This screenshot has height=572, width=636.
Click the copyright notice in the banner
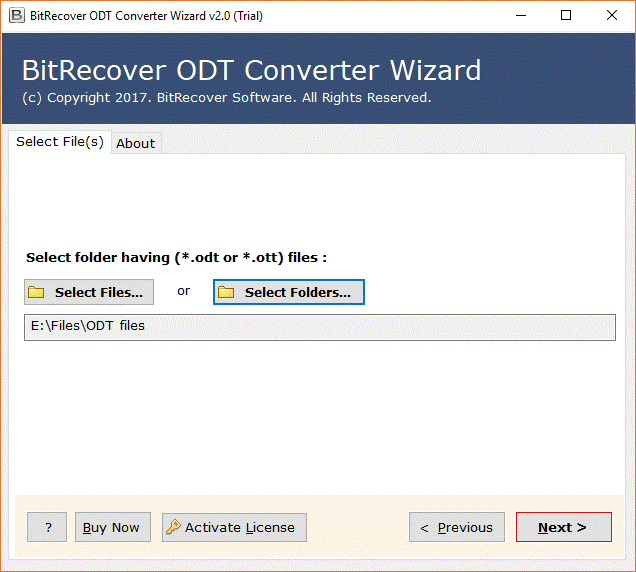coord(226,98)
